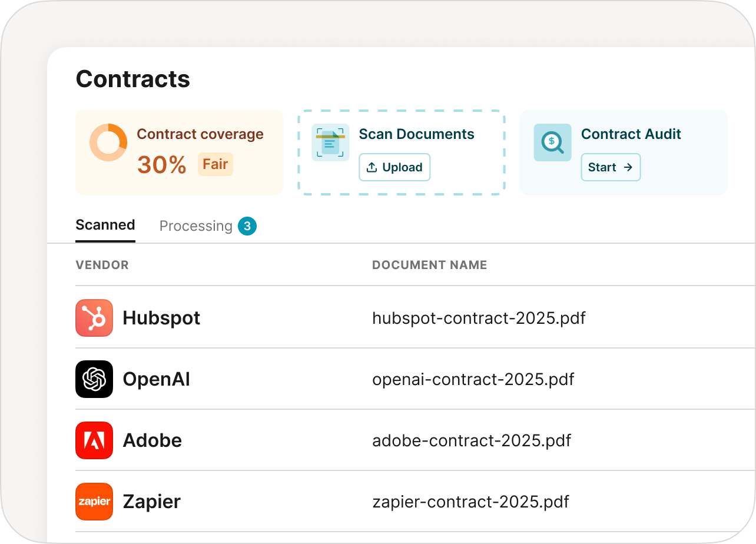Click the Hubspot vendor logo icon
This screenshot has height=544, width=756.
pos(94,318)
